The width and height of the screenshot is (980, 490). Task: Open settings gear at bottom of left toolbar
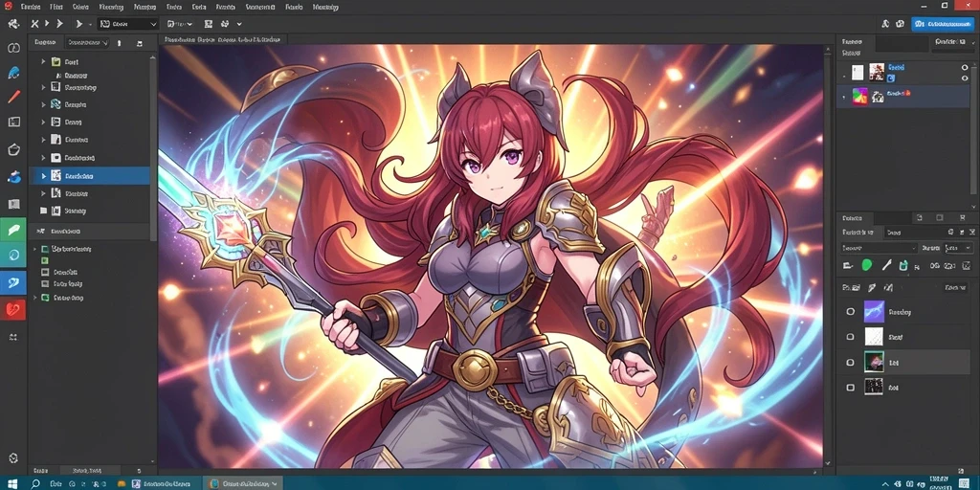click(13, 458)
